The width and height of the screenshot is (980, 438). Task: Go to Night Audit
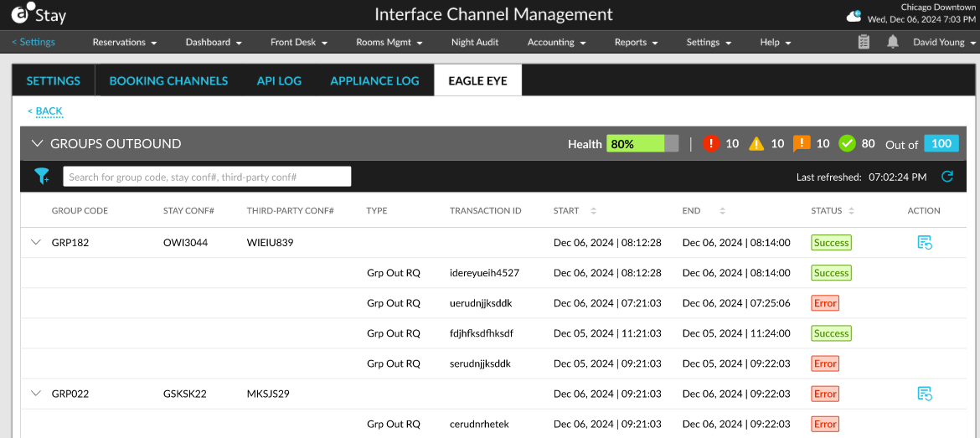(475, 43)
